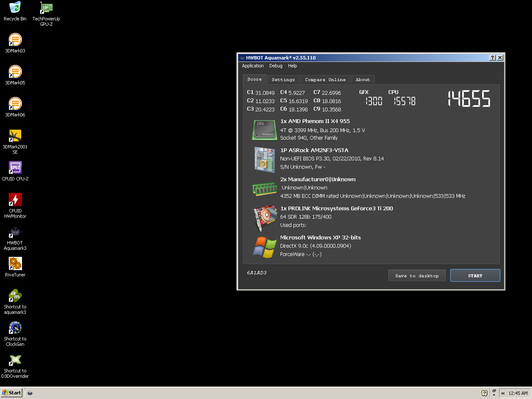Click the CPU chip icon in Aquamark
Screen dimensions: 532x399
pos(264,130)
